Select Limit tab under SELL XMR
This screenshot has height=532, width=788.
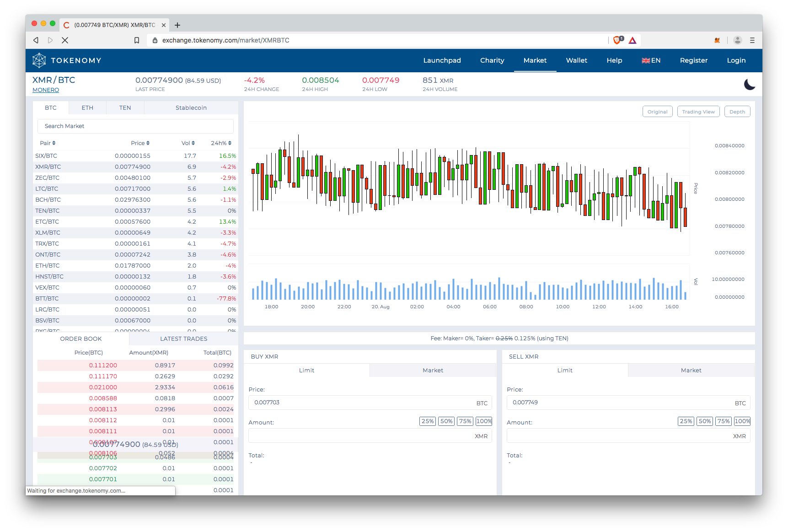coord(565,371)
